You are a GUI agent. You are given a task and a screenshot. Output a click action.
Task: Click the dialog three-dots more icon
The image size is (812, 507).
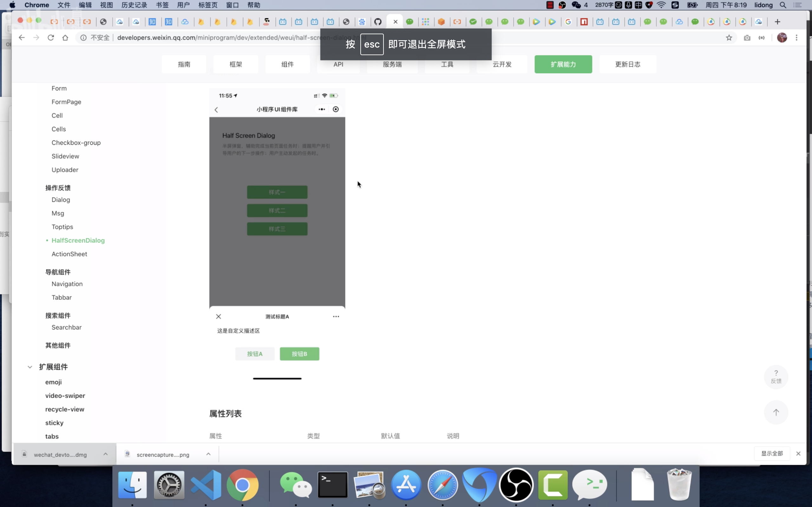[336, 316]
